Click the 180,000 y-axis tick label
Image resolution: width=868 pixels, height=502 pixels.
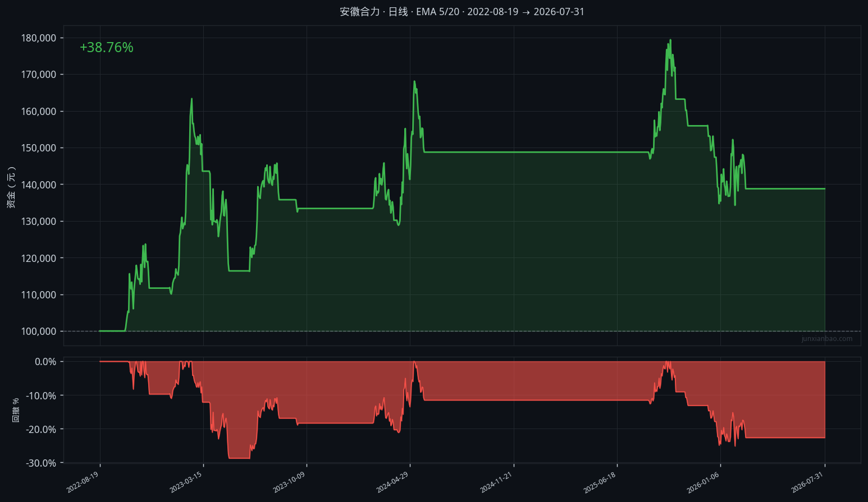tap(39, 38)
